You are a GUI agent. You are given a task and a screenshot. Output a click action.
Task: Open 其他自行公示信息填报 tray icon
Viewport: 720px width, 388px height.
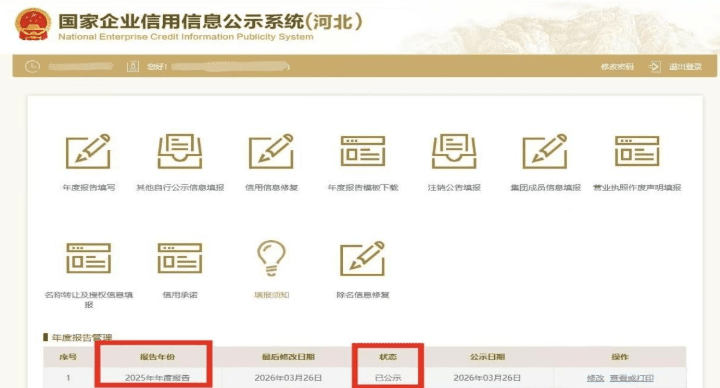click(x=180, y=152)
